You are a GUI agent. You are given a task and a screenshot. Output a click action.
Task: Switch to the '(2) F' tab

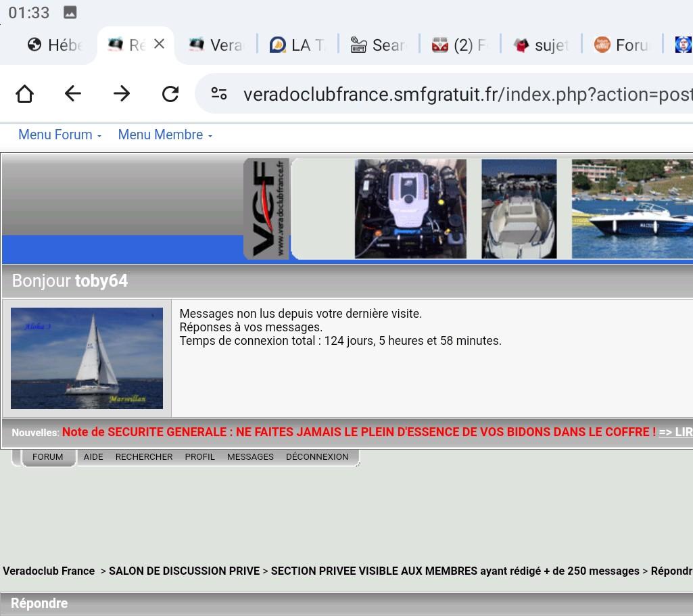tap(460, 45)
